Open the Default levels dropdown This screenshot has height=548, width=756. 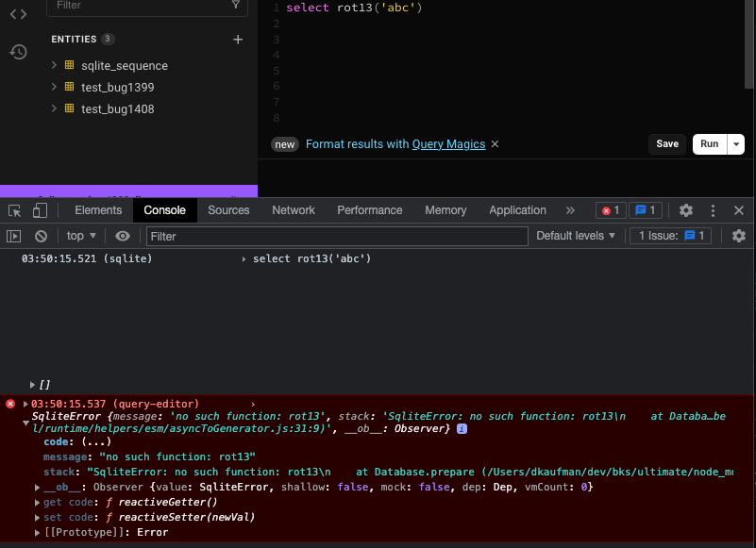(576, 236)
